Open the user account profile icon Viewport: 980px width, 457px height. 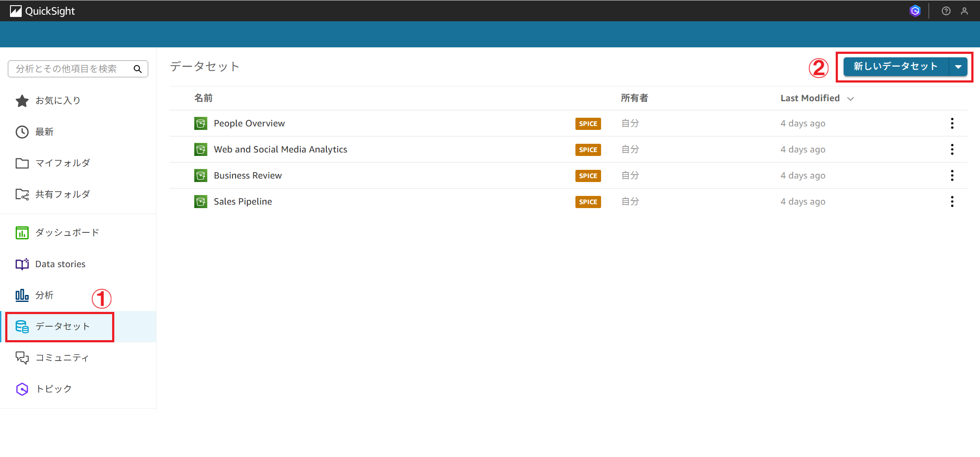coord(964,11)
